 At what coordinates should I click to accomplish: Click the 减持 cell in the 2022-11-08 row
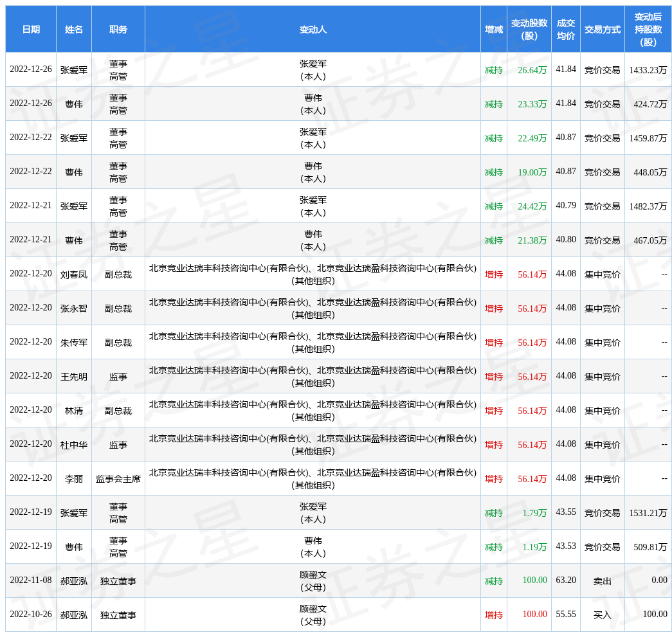[x=494, y=581]
